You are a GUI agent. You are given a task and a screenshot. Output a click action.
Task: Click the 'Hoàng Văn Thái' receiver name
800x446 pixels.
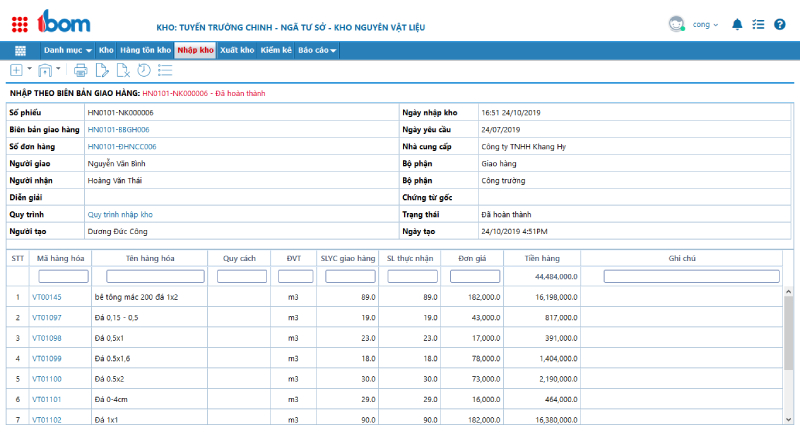(115, 181)
